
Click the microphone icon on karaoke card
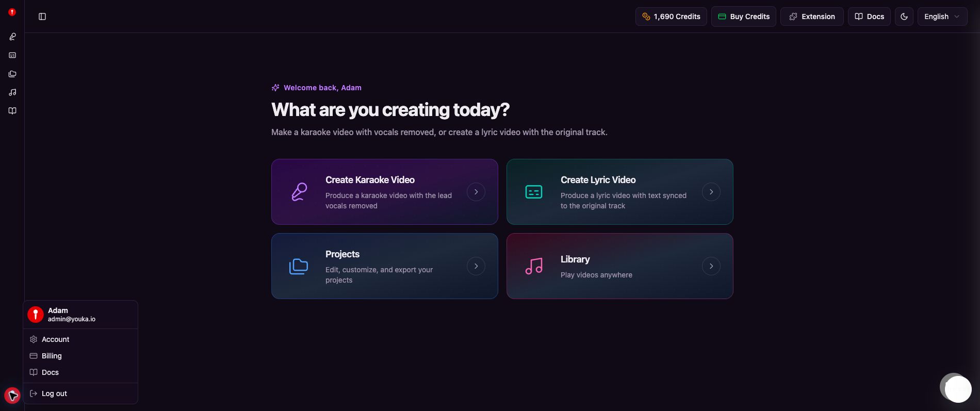(x=299, y=192)
